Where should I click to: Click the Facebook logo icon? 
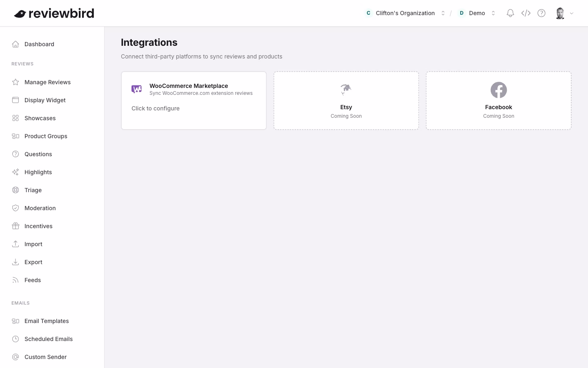[499, 90]
